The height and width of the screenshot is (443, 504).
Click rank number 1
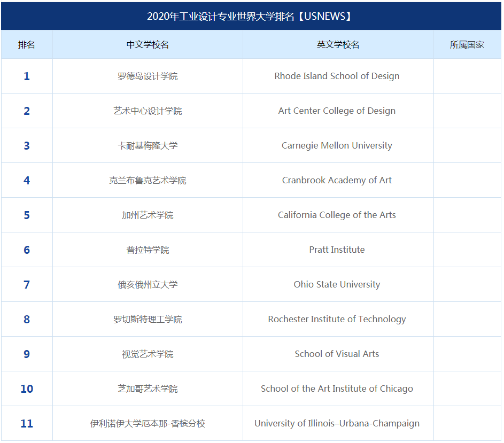[27, 76]
